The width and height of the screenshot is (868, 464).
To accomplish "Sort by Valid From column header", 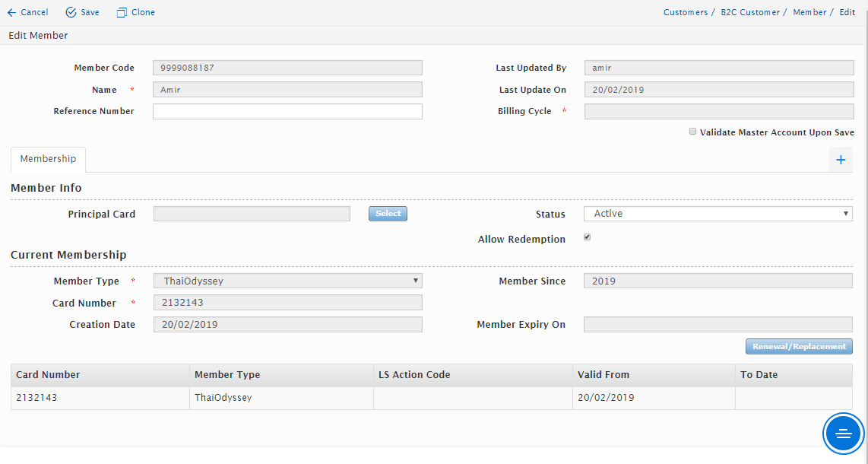I will tap(603, 375).
